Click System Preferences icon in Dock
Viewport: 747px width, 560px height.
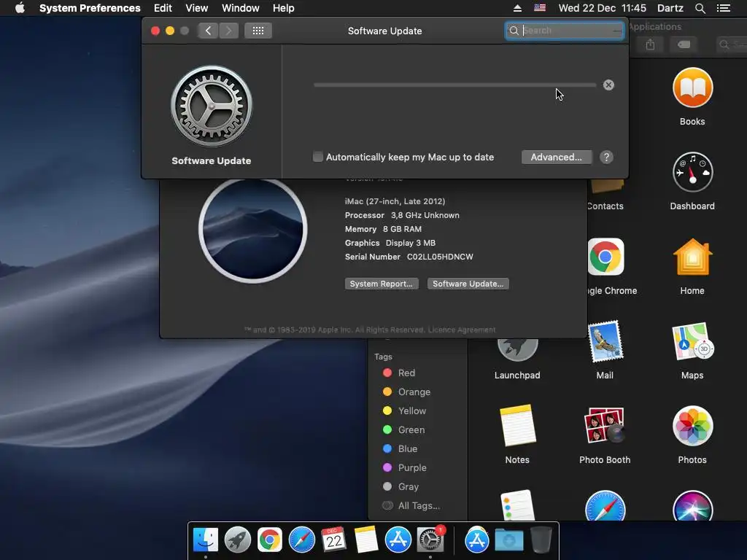[x=430, y=540]
